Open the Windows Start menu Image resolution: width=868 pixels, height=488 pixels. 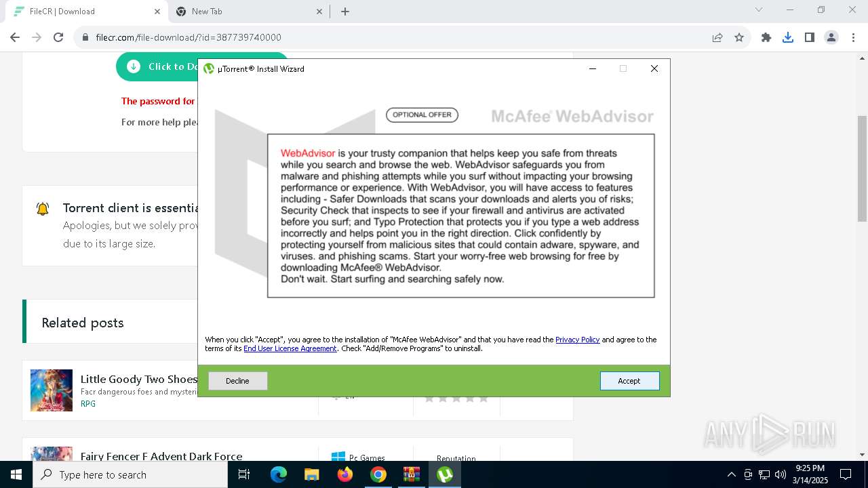16,474
